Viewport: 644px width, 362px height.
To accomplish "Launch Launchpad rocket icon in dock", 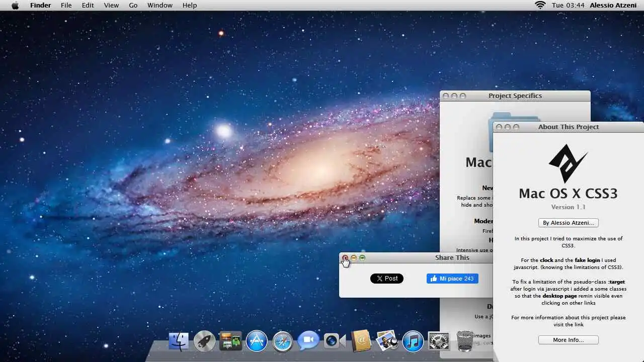I will (205, 341).
